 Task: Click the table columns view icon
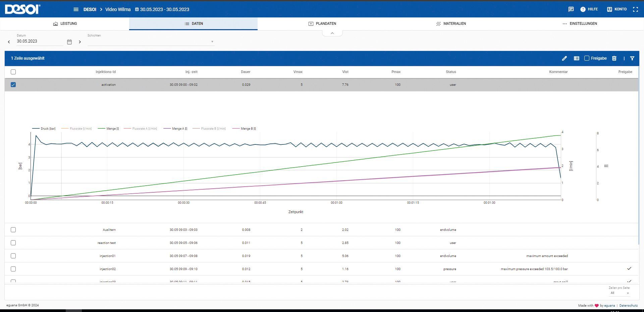[x=576, y=58]
